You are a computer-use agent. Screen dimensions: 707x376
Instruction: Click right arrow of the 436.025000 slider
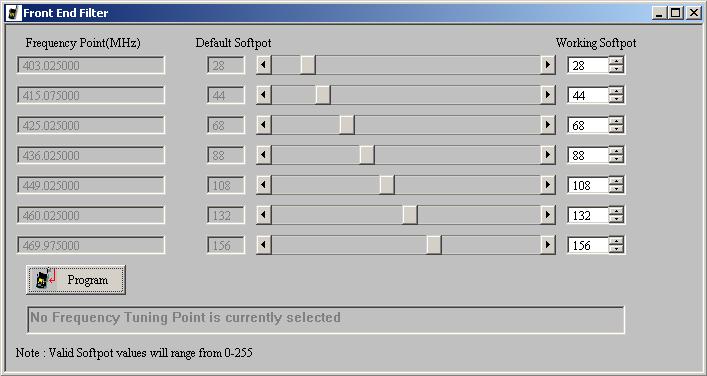tap(547, 155)
